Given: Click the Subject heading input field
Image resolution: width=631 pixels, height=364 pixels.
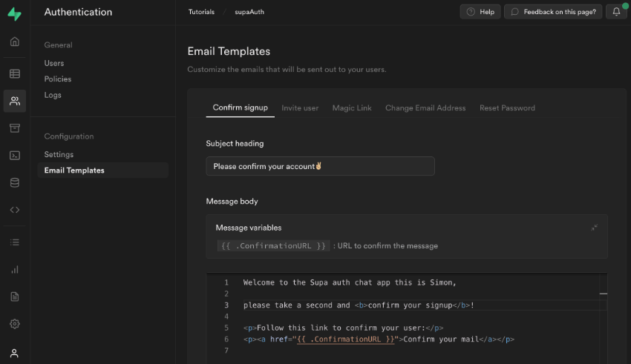Looking at the screenshot, I should pyautogui.click(x=321, y=166).
